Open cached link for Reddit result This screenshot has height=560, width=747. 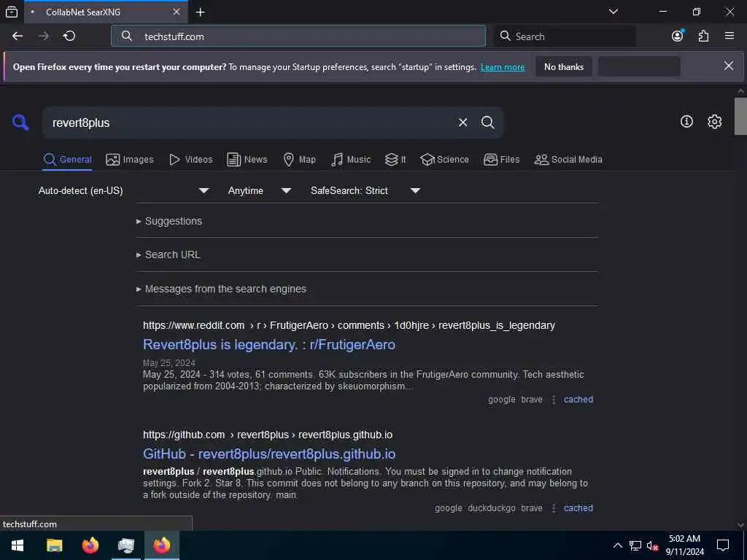click(x=578, y=400)
